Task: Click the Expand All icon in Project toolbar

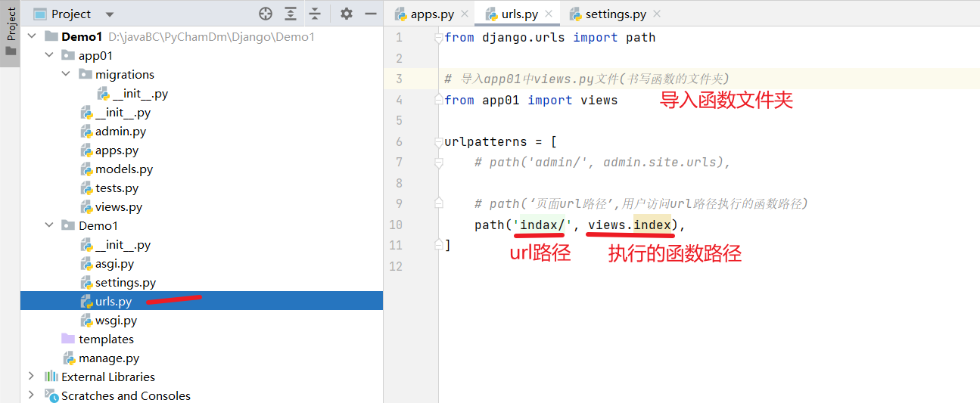Action: click(291, 14)
